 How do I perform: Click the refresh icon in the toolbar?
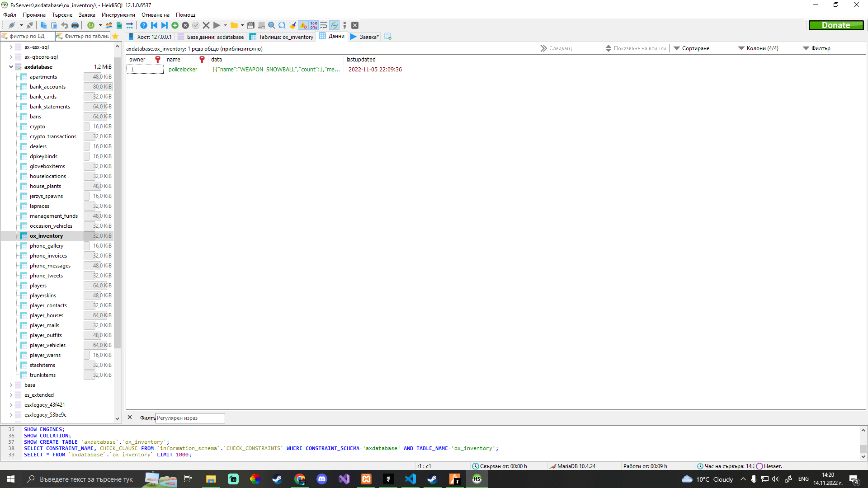(x=90, y=25)
